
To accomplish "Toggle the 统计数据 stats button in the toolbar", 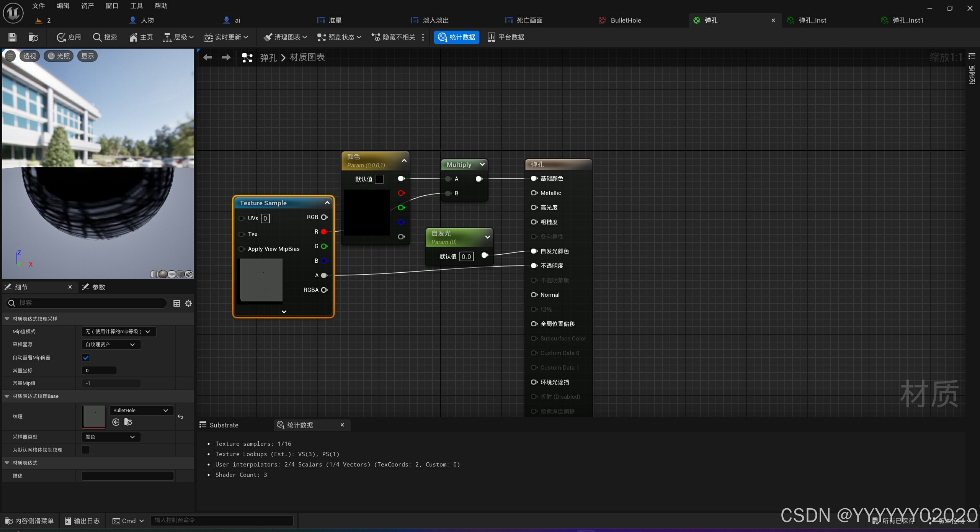I will (x=456, y=37).
